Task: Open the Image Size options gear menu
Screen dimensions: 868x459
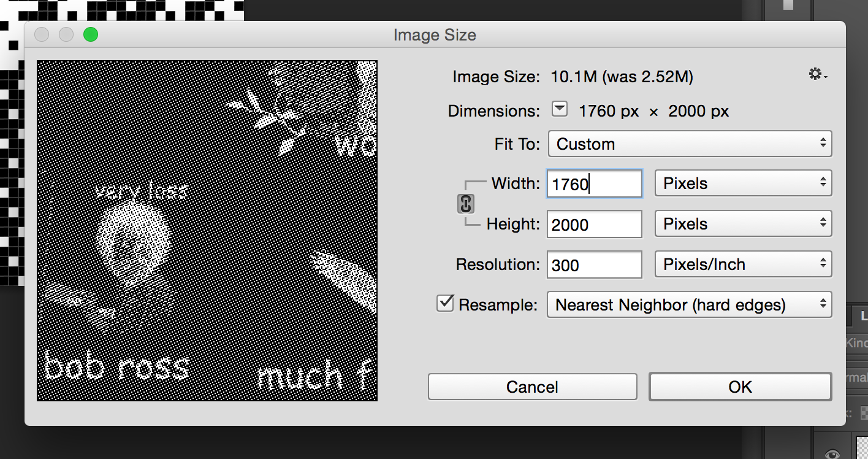Action: click(816, 74)
